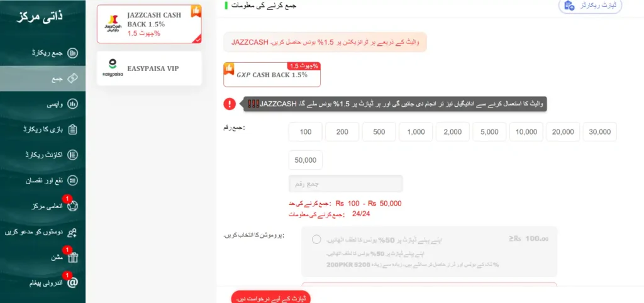Screen dimensions: 644x303
Task: Open deposit records button at top right
Action: [x=590, y=6]
